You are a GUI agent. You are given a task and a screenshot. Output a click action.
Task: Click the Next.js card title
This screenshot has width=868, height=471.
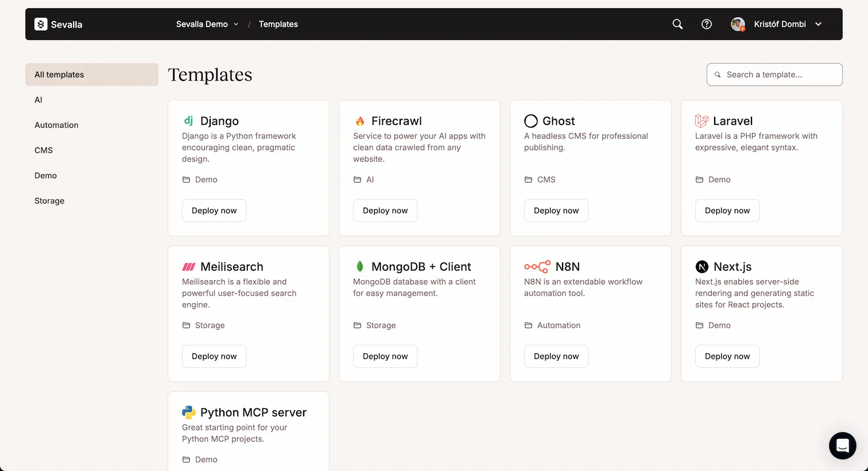(x=733, y=267)
